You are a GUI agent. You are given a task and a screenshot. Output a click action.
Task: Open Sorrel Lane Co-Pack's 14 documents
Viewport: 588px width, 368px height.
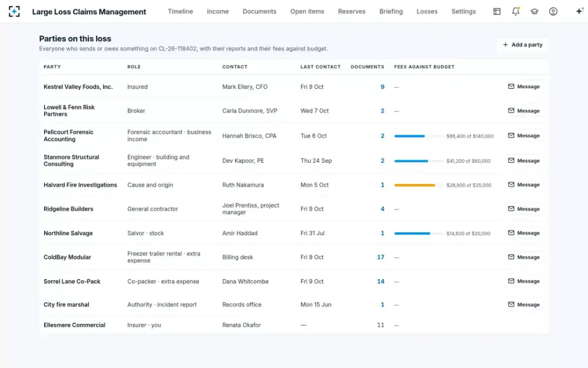pos(381,282)
